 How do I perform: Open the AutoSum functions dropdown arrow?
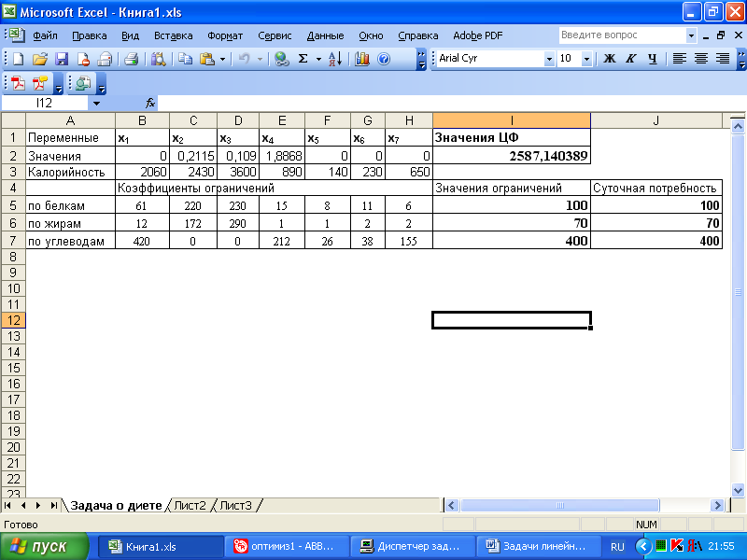318,59
